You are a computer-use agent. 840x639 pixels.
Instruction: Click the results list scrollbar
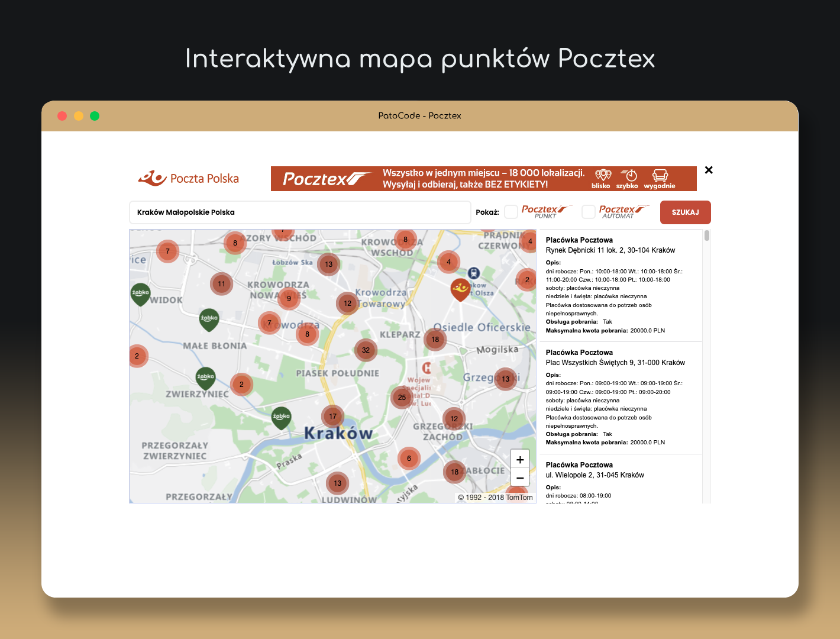[x=706, y=236]
